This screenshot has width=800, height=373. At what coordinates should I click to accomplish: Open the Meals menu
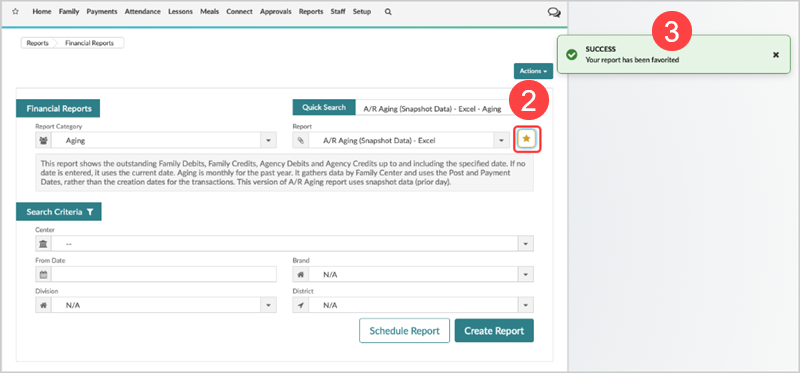[210, 11]
